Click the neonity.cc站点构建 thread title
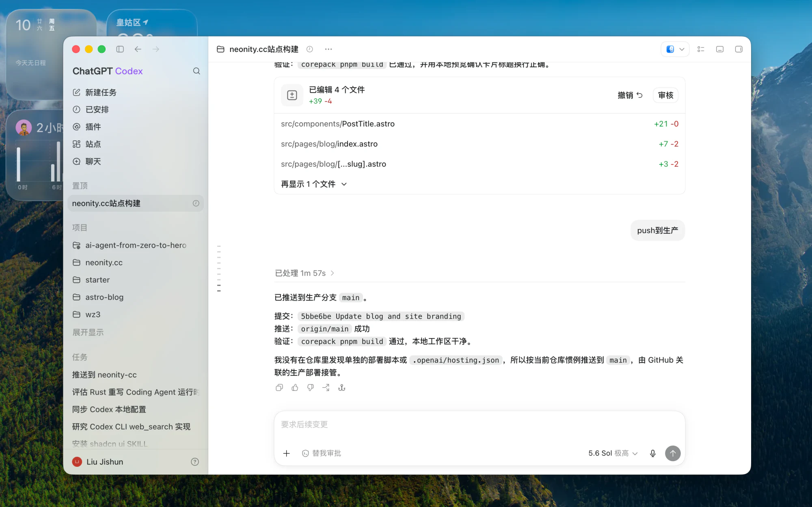The height and width of the screenshot is (507, 812). click(x=264, y=49)
